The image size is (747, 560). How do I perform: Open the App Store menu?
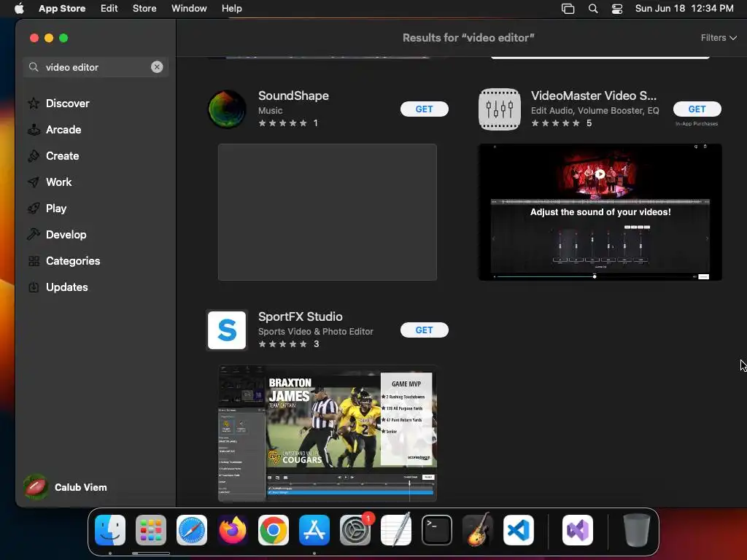click(62, 9)
